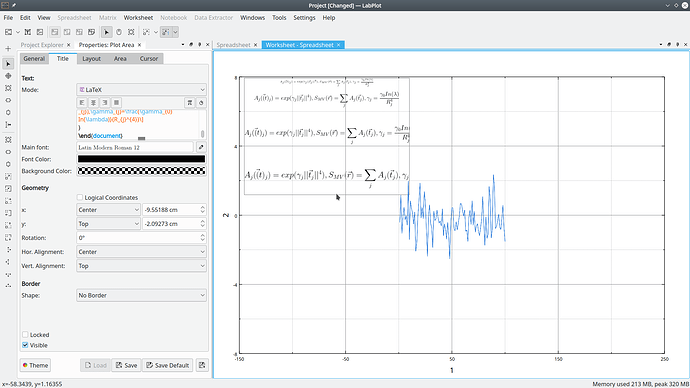Screen dimensions: 690x388
Task: Close the Worksheet - Spreadsheet tab
Action: tap(338, 45)
